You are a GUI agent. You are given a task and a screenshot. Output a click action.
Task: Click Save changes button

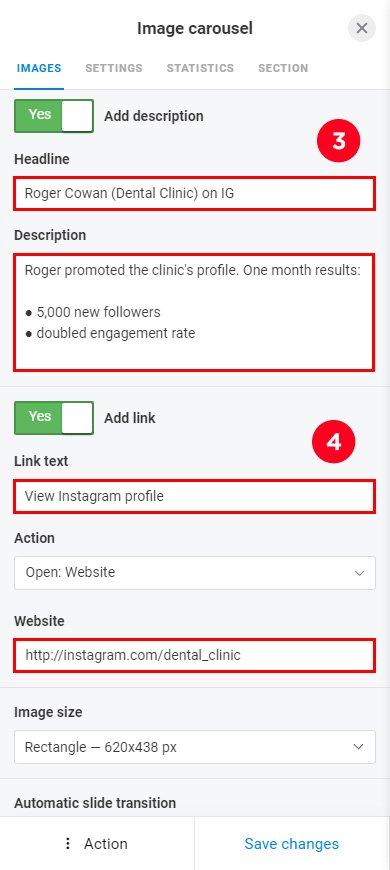[292, 843]
